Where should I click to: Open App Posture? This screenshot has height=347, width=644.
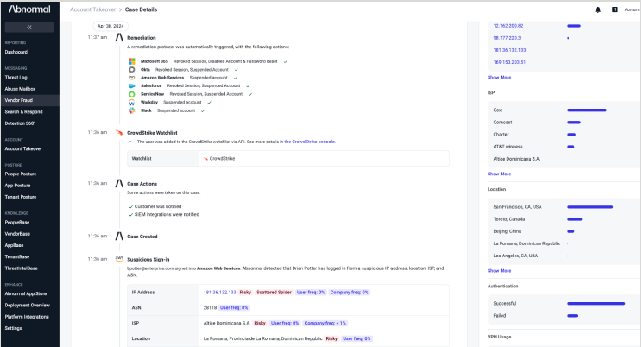pyautogui.click(x=17, y=186)
